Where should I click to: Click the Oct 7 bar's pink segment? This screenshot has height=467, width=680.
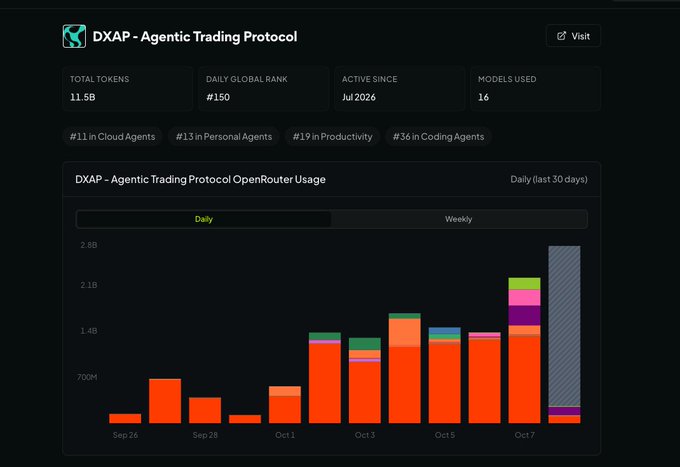(x=524, y=298)
